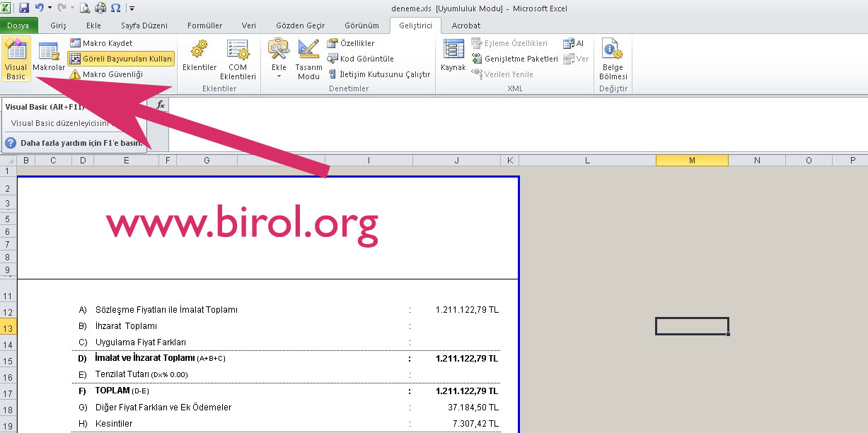The width and height of the screenshot is (868, 433).
Task: Open the Veri tab
Action: 249,25
